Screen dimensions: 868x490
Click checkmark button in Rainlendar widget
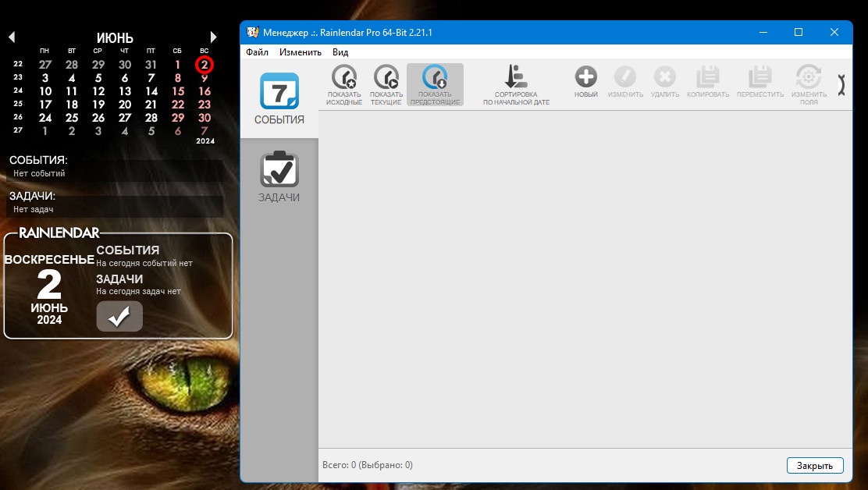[119, 316]
